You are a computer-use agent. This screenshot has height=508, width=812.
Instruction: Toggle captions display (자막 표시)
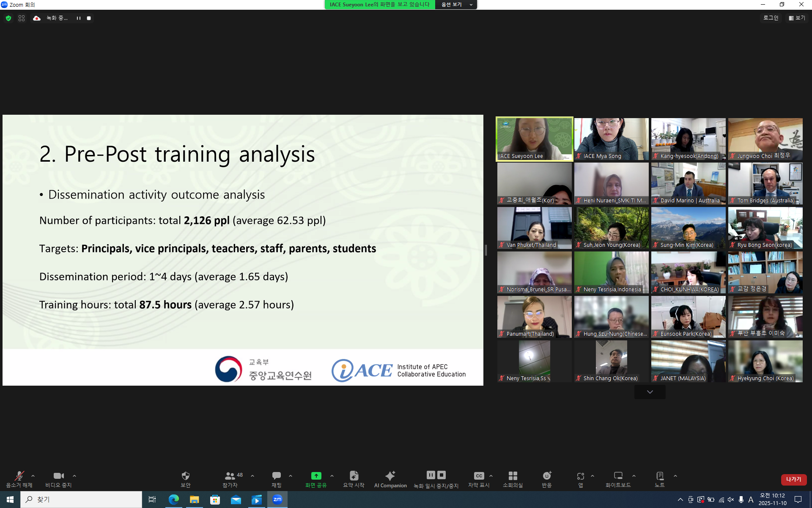point(478,476)
